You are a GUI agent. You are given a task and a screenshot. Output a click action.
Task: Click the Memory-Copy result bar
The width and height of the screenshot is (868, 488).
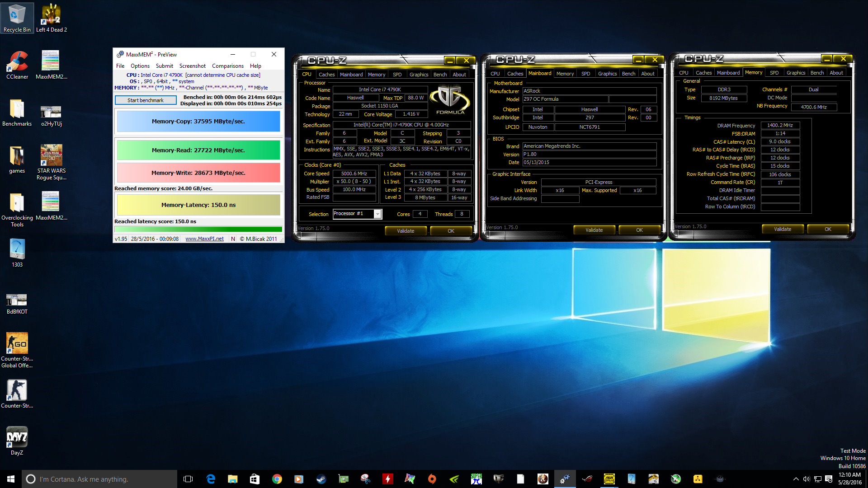tap(198, 121)
